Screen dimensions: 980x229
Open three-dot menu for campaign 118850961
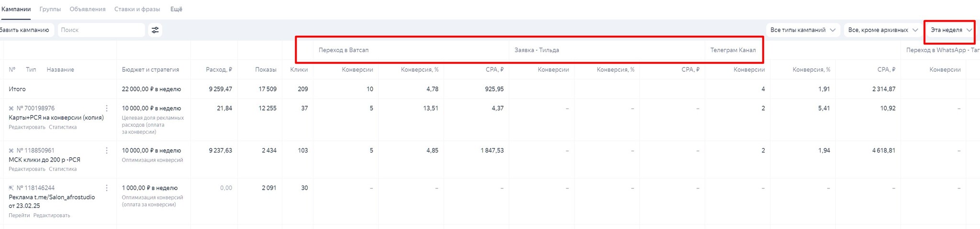tap(107, 151)
